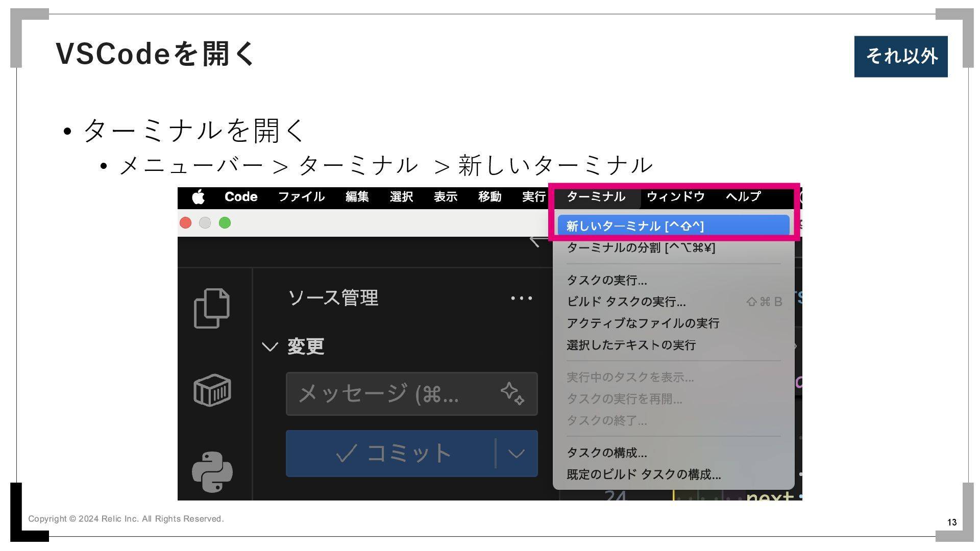This screenshot has height=551, width=980.
Task: Click the それ以外 label badge on slide
Action: [x=901, y=57]
